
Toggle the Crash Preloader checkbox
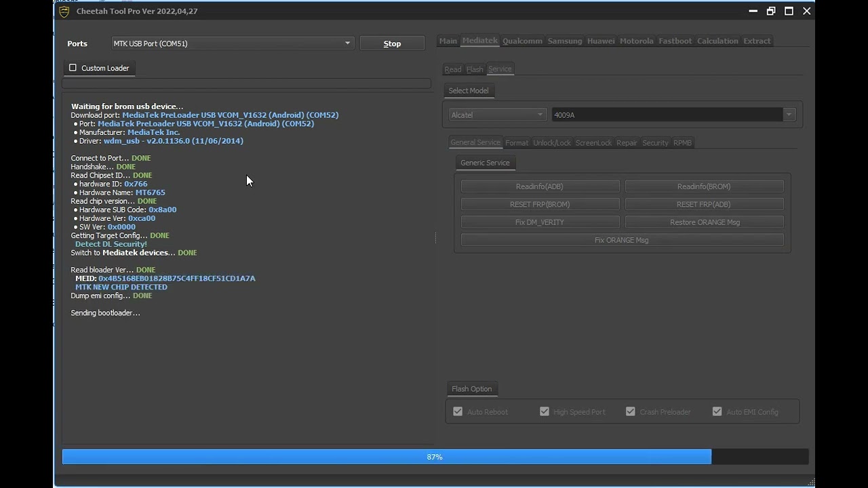point(631,411)
